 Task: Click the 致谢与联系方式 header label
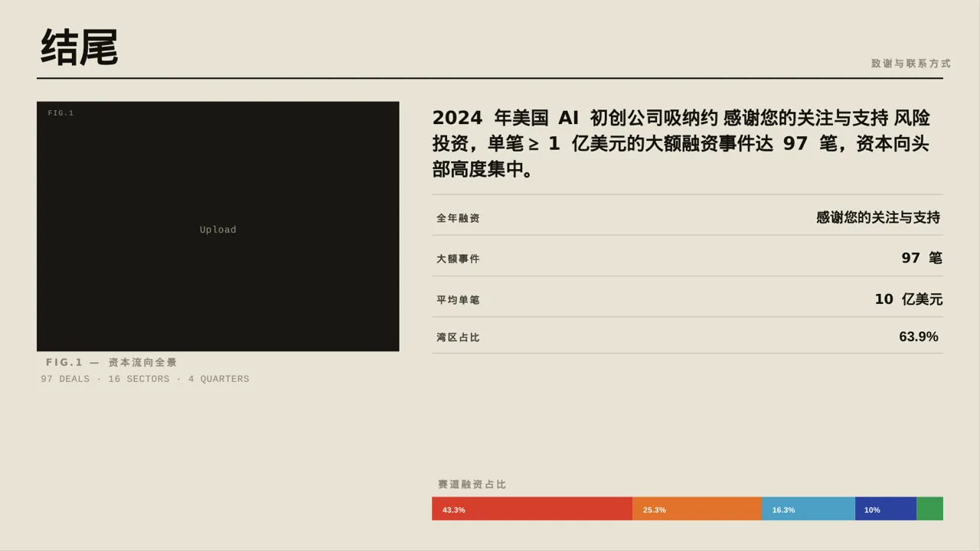pos(911,64)
